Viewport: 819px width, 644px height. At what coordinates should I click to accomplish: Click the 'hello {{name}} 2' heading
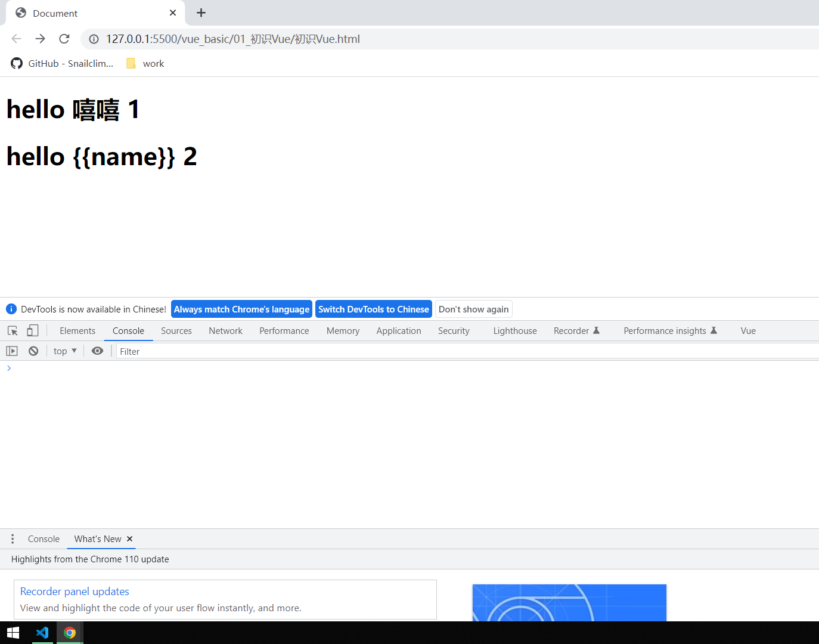102,157
